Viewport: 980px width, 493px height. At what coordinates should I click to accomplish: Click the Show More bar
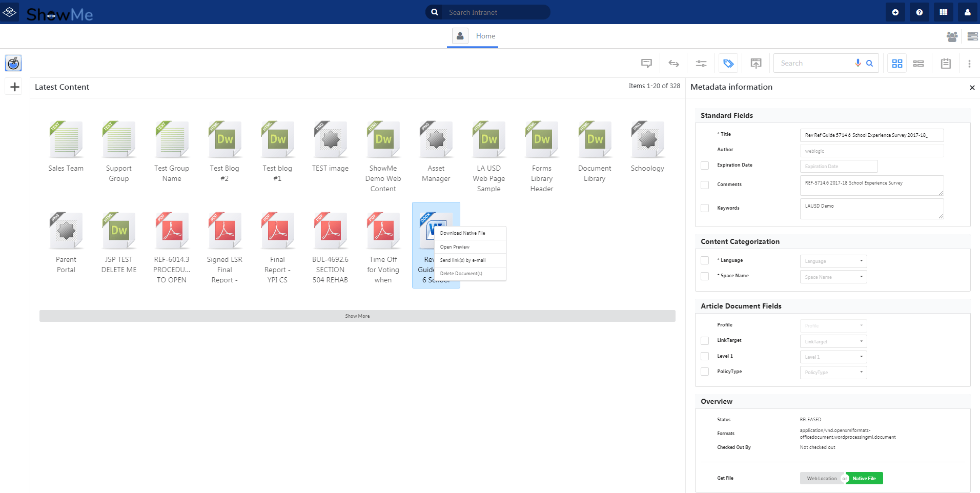[357, 316]
